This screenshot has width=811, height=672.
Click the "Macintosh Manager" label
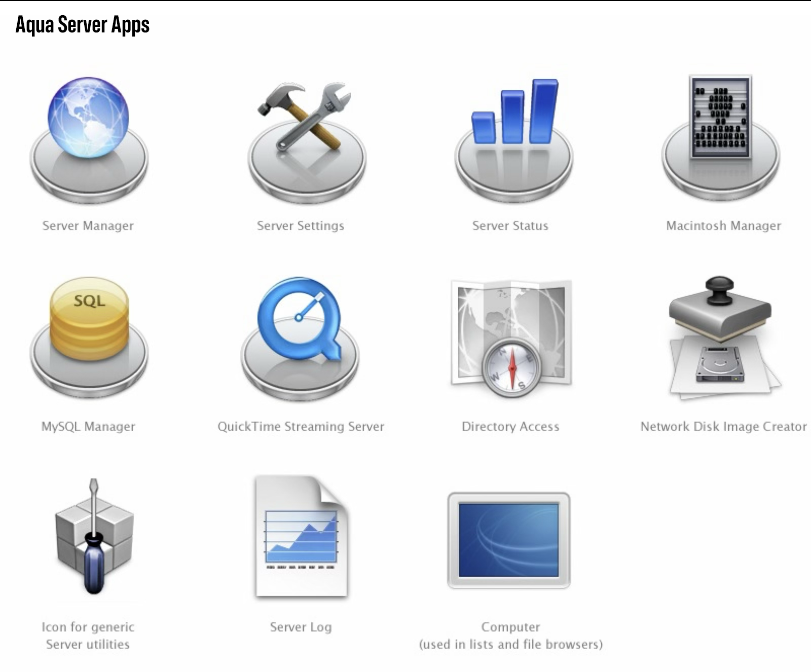coord(723,226)
